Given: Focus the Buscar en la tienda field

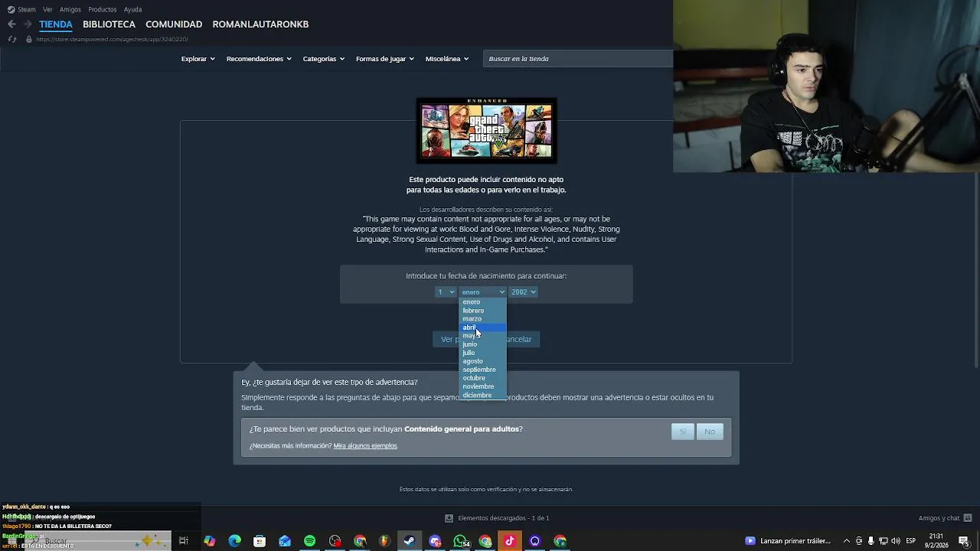Looking at the screenshot, I should tap(578, 59).
